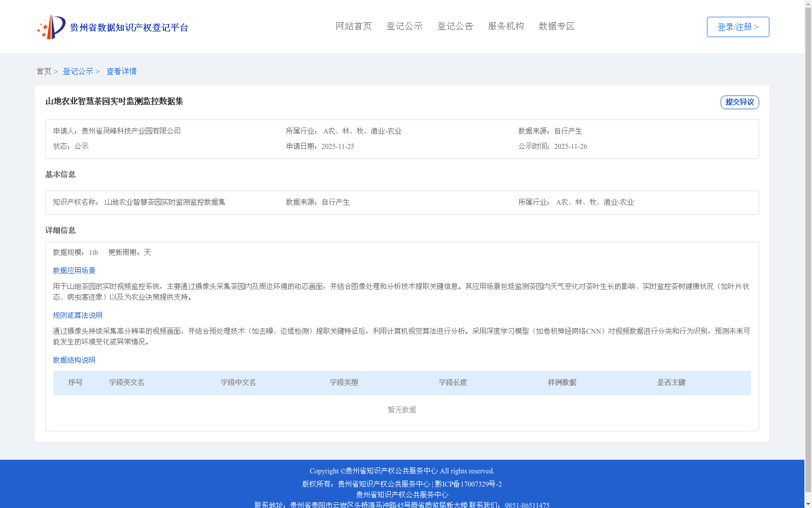Viewport: 812px width, 508px height.
Task: Click the 序号 column header
Action: pyautogui.click(x=76, y=383)
